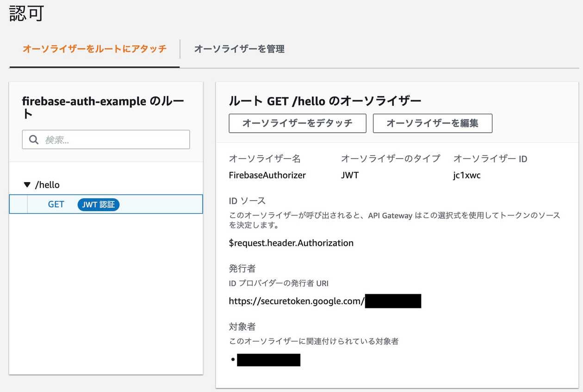This screenshot has width=583, height=392.
Task: Open the オーソライザーを管理 tab
Action: [239, 49]
